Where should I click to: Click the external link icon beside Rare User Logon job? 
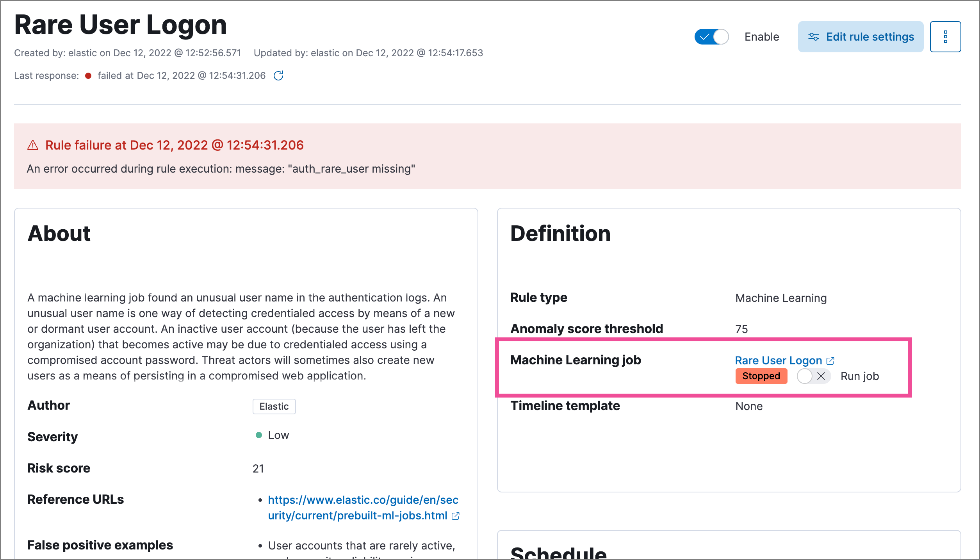(x=831, y=360)
